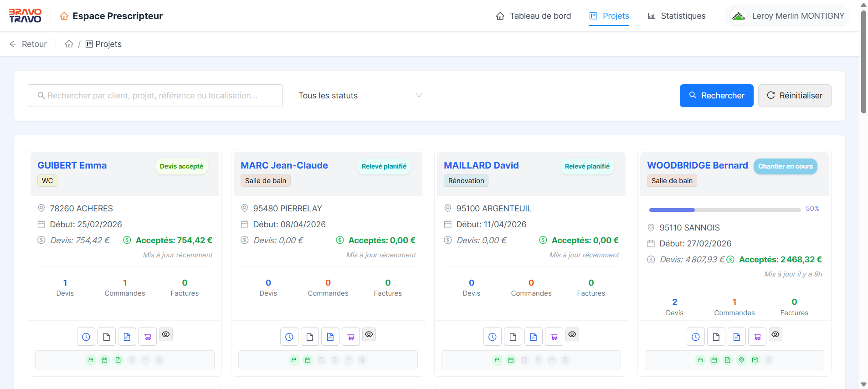Click the 50% progress bar on WOODBRIDGE card
This screenshot has width=868, height=389.
[x=725, y=210]
